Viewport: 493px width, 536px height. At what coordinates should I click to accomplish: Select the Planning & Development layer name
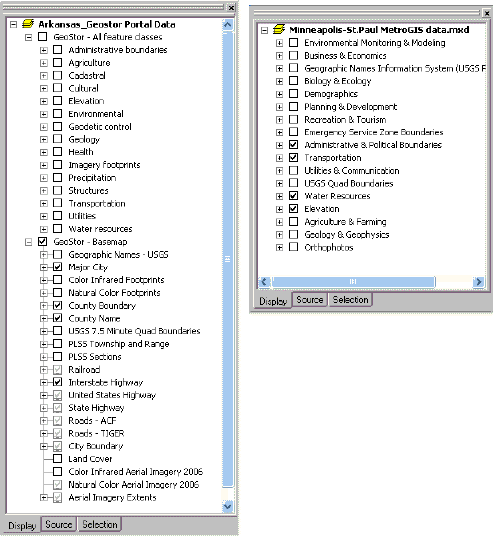click(x=351, y=107)
